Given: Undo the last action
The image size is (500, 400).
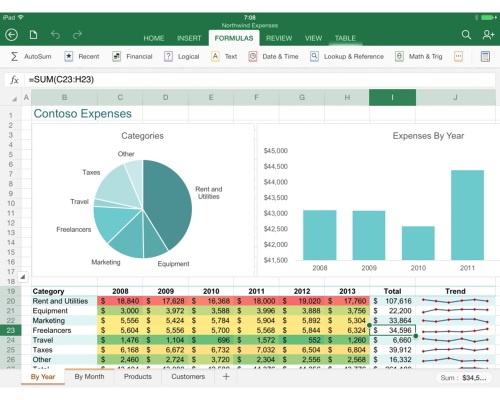Looking at the screenshot, I should [x=55, y=35].
